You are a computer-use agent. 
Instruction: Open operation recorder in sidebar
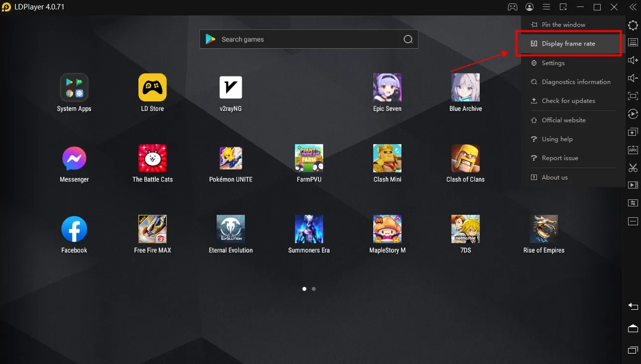(x=633, y=114)
